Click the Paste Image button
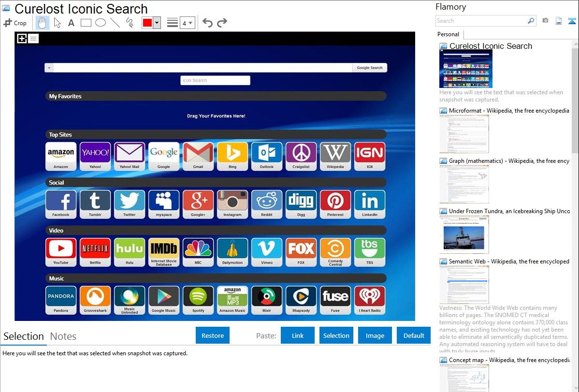The width and height of the screenshot is (579, 392). 375,335
